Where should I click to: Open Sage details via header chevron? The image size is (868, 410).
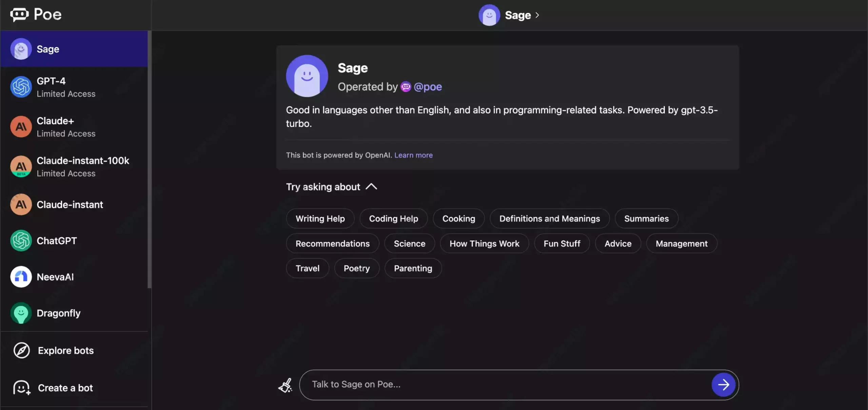537,15
